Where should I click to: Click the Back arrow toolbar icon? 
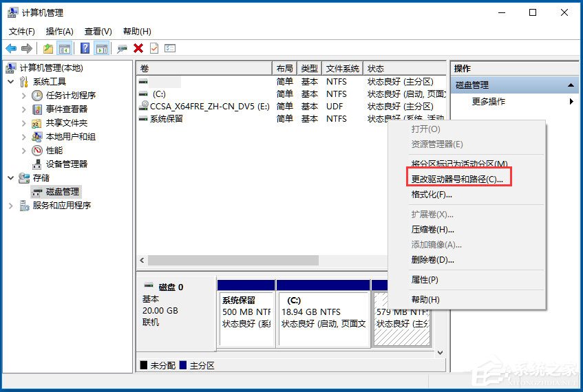point(11,48)
